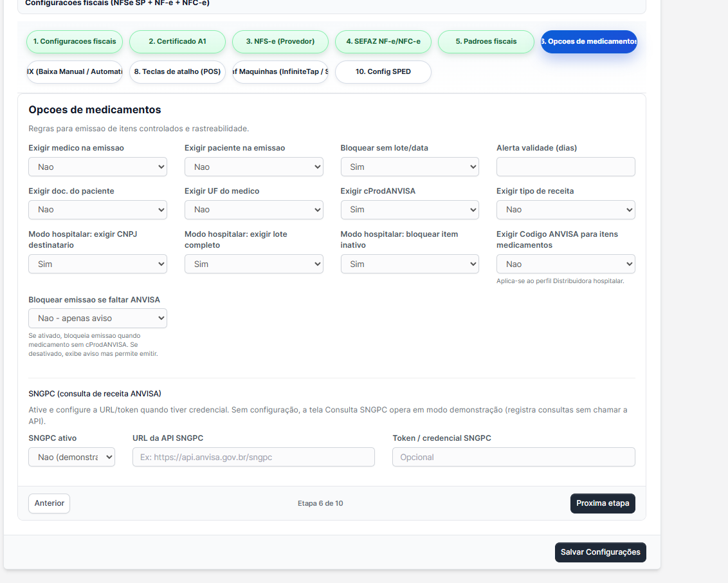Expand the 'Bloquear sem lote/data' select
Image resolution: width=728 pixels, height=583 pixels.
coord(409,167)
